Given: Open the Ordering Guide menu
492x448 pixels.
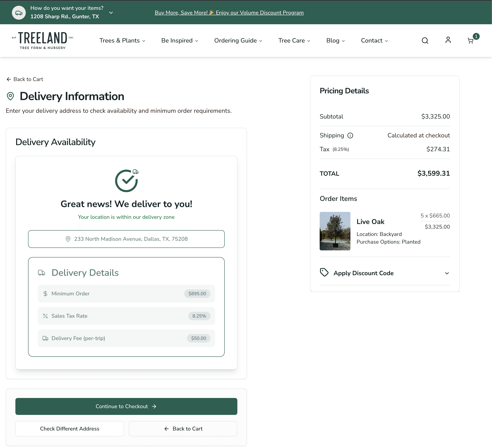Looking at the screenshot, I should click(x=238, y=41).
